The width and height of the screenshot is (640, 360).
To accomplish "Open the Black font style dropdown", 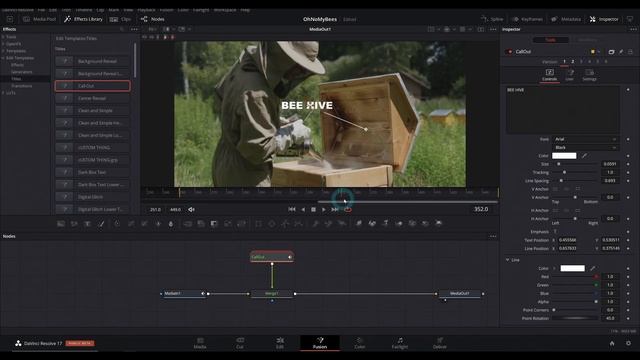I will [x=585, y=147].
